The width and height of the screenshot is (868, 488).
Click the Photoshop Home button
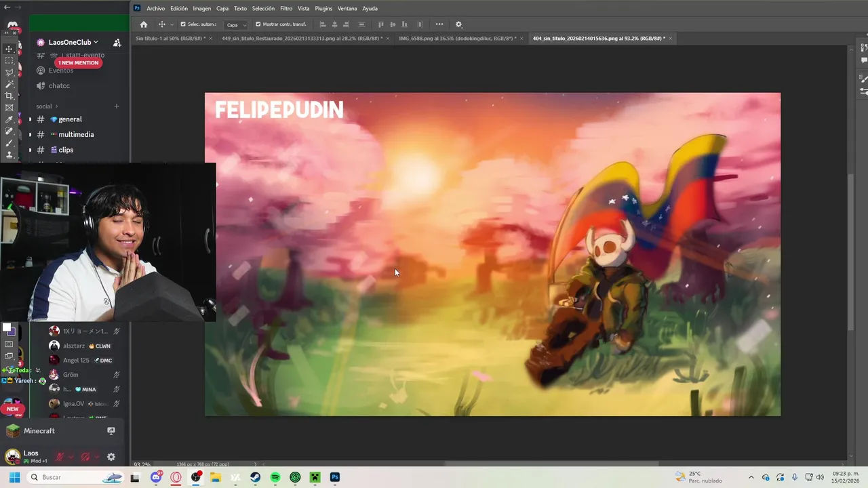point(143,24)
